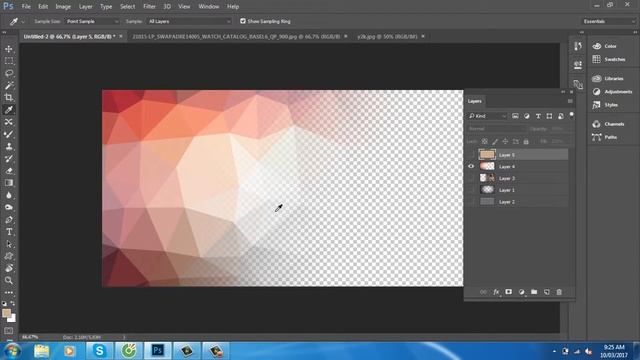The width and height of the screenshot is (640, 360).
Task: Select the Magic Wand tool
Action: tap(9, 86)
